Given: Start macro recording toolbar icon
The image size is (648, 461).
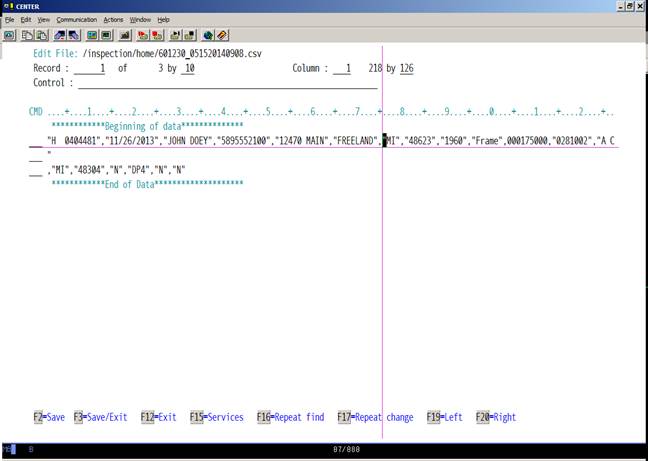Looking at the screenshot, I should coord(143,36).
